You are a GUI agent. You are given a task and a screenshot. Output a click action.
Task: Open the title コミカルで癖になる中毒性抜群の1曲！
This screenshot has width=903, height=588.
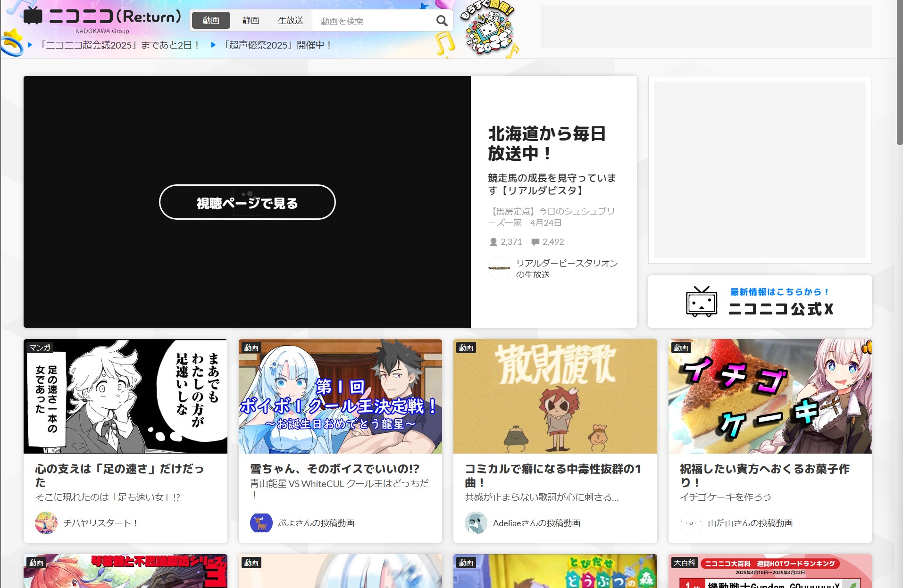553,475
